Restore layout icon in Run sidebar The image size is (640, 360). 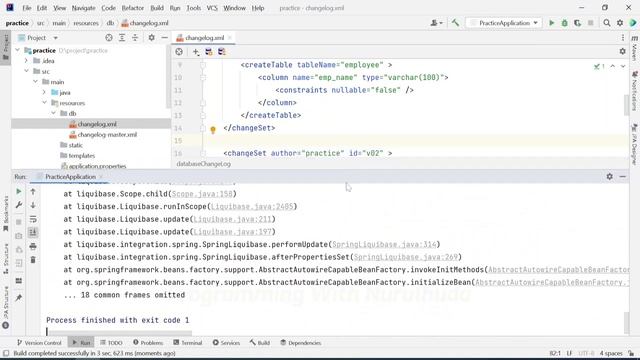pyautogui.click(x=19, y=281)
